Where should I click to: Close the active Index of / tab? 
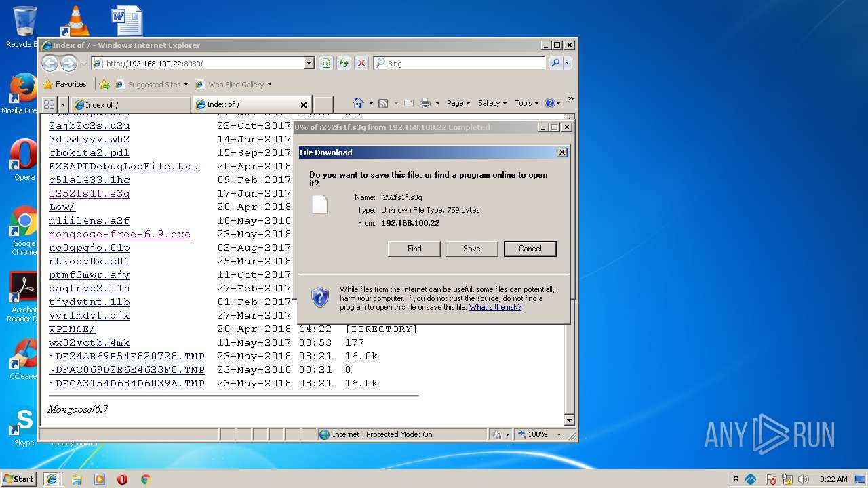pyautogui.click(x=304, y=104)
